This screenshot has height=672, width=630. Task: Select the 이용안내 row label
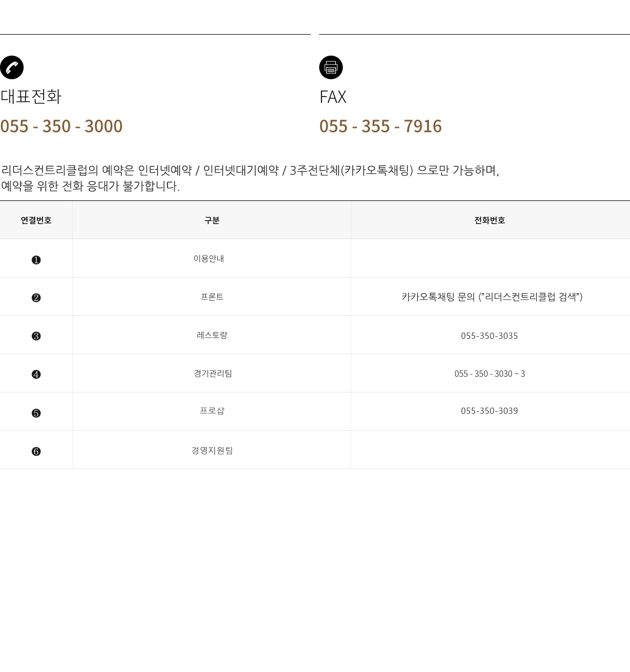(x=209, y=258)
